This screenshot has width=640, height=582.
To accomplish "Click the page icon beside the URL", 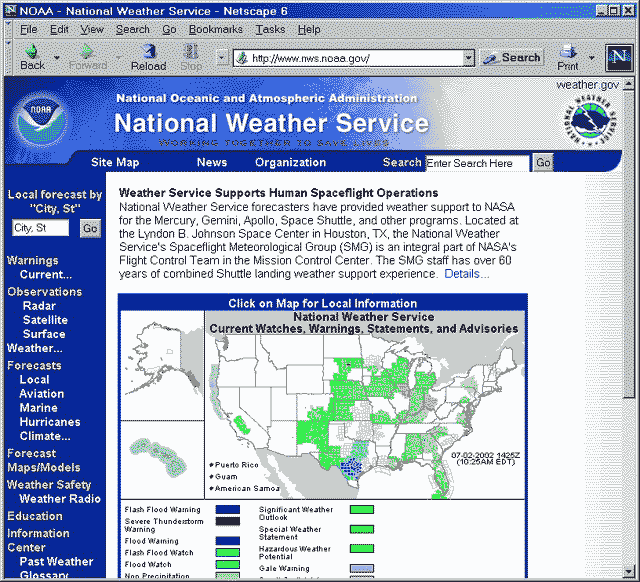I will pos(242,58).
